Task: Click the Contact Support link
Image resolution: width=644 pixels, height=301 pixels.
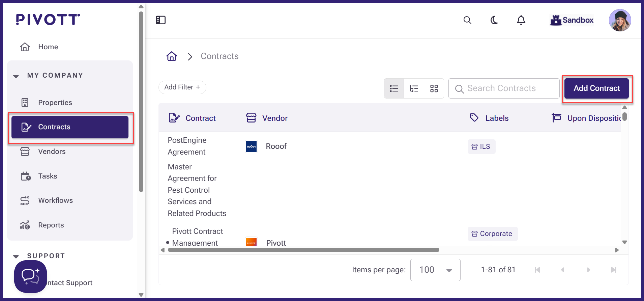Action: [x=69, y=283]
